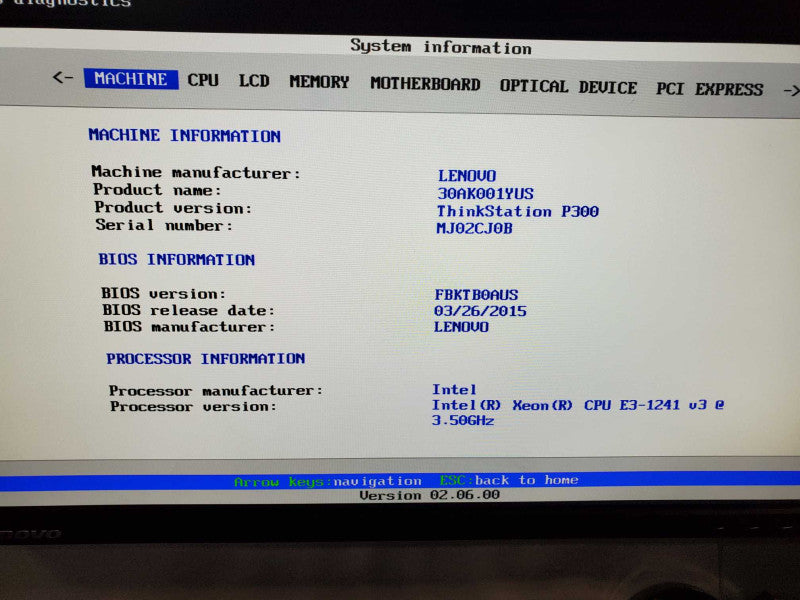Viewport: 800px width, 600px height.
Task: Open the LCD tab
Action: pos(254,81)
